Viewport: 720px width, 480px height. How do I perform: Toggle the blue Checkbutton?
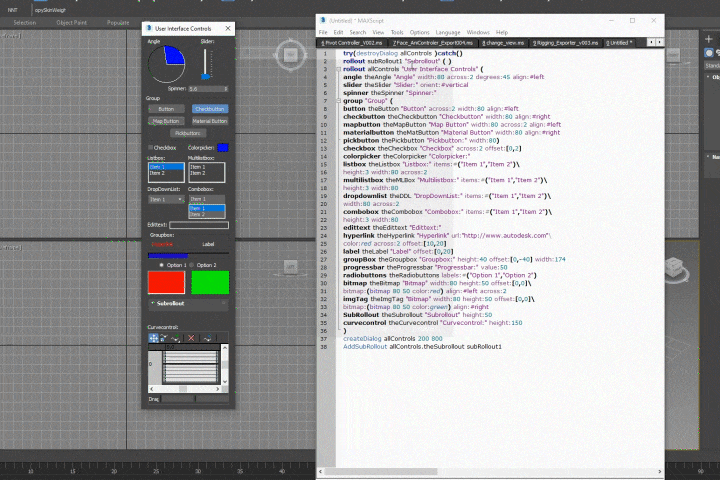(210, 109)
